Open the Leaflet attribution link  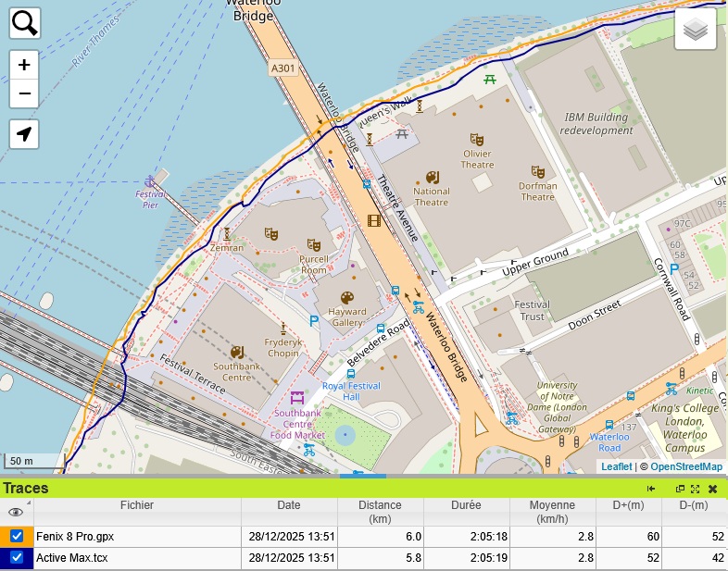616,466
